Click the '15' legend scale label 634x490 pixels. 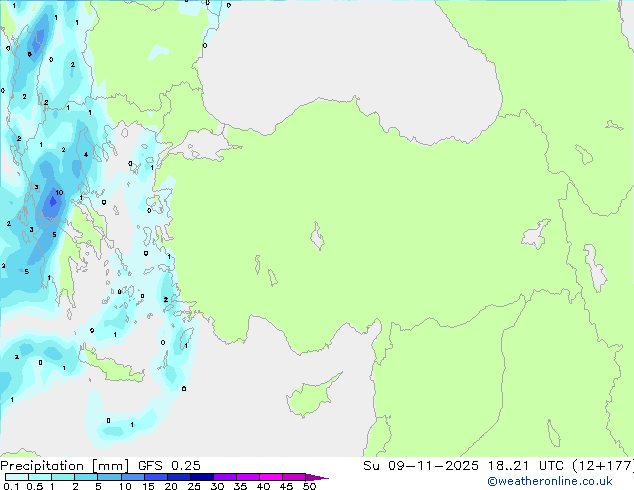click(148, 486)
